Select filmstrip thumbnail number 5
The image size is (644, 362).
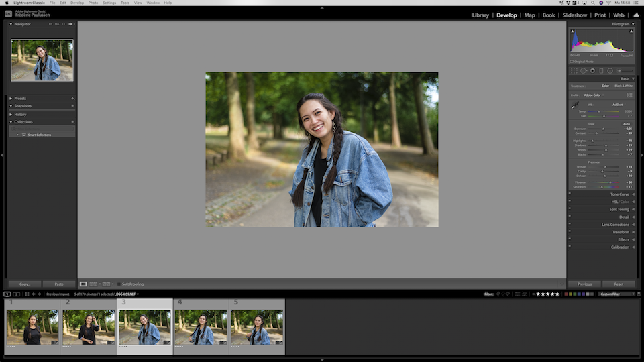pos(257,326)
